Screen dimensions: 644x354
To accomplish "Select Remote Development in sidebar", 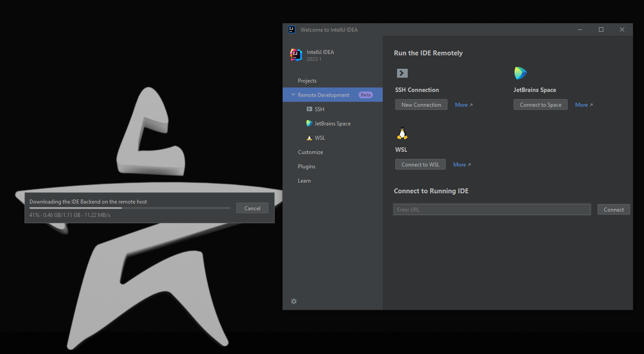I will click(x=333, y=95).
